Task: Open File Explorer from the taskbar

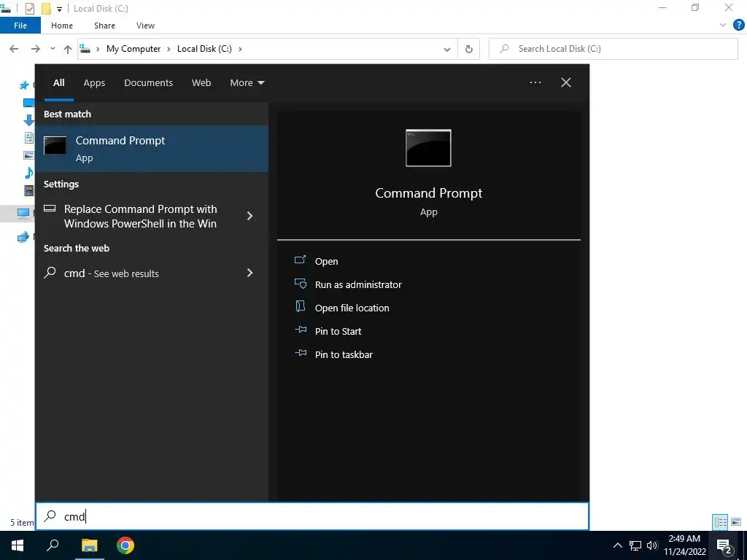Action: point(90,545)
